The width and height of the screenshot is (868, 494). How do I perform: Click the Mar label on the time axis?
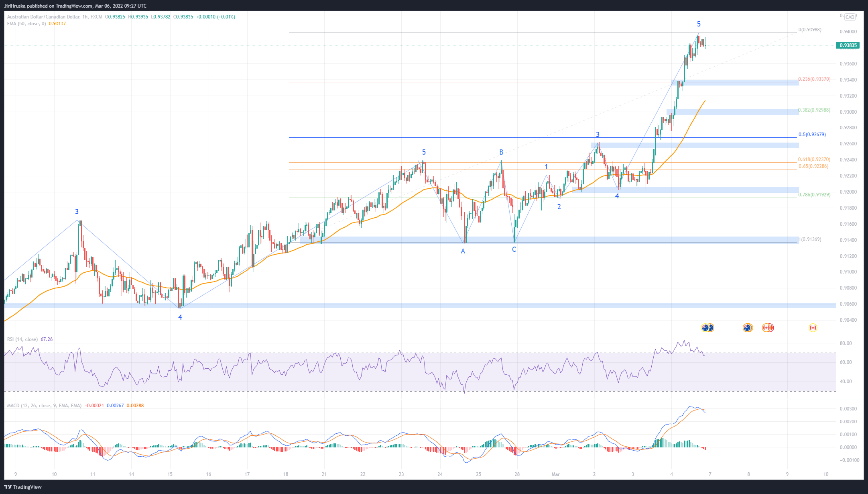tap(555, 474)
